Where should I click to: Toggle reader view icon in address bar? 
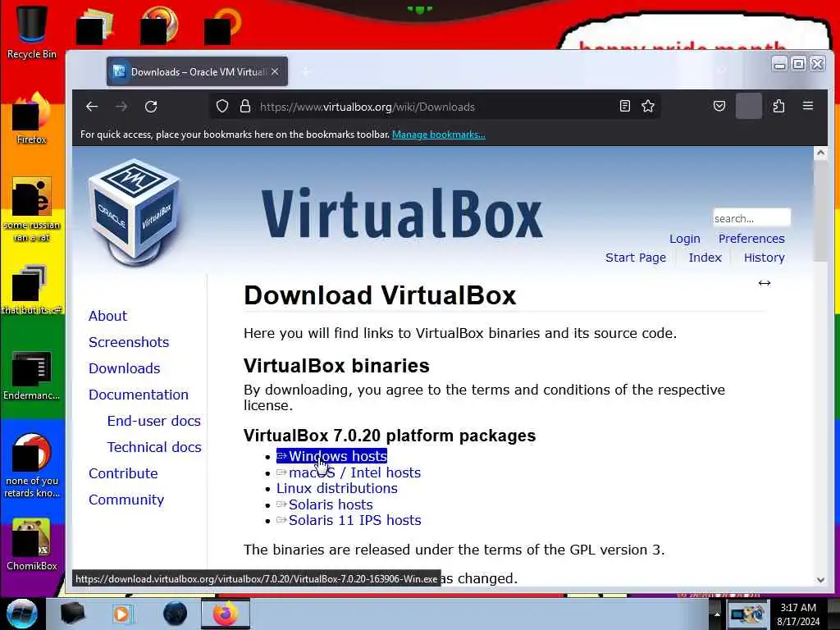624,106
